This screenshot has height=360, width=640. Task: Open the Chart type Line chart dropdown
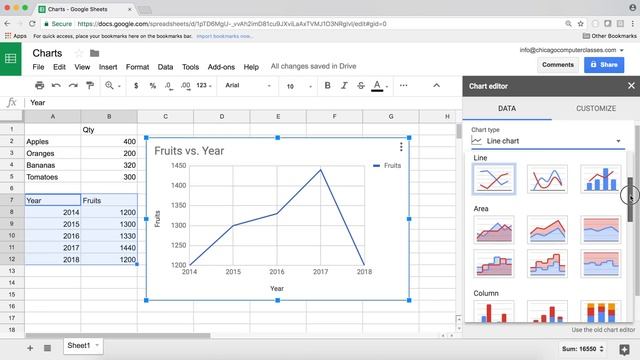548,141
